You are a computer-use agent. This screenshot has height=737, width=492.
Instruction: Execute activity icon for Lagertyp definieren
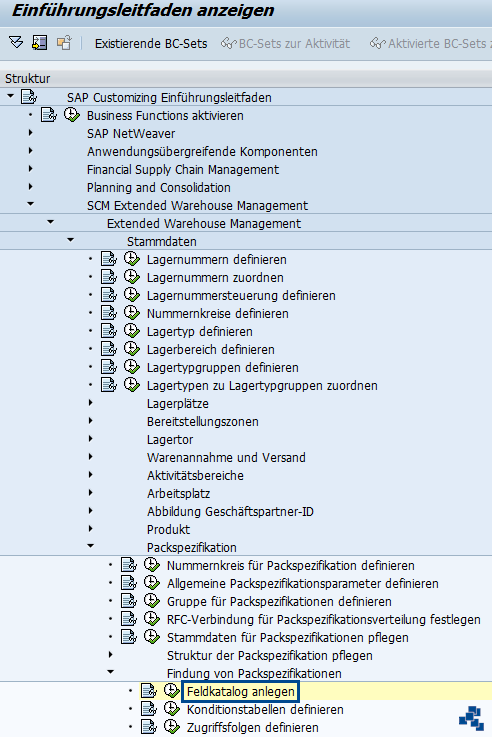point(132,331)
